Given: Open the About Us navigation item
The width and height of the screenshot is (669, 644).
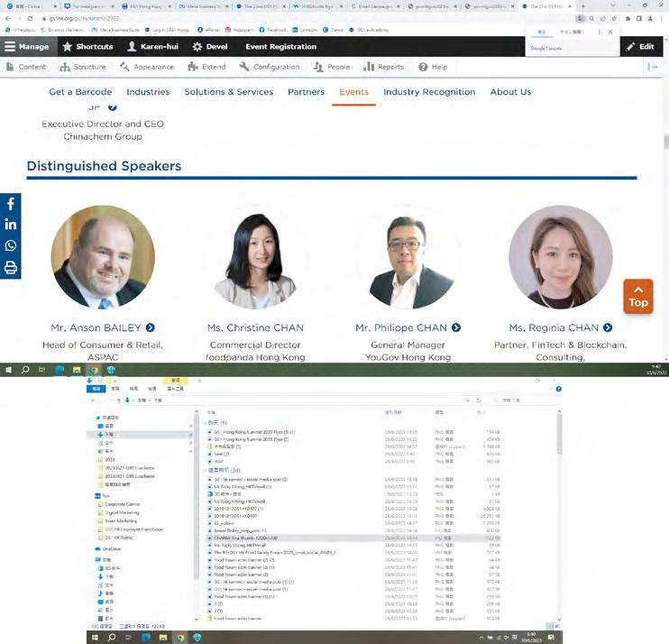Looking at the screenshot, I should (x=510, y=92).
